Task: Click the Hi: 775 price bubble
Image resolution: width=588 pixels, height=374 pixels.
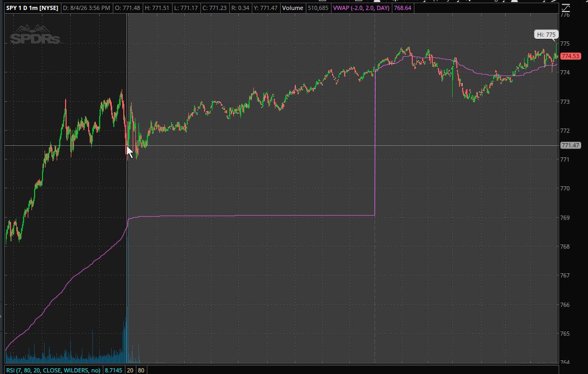Action: [546, 35]
